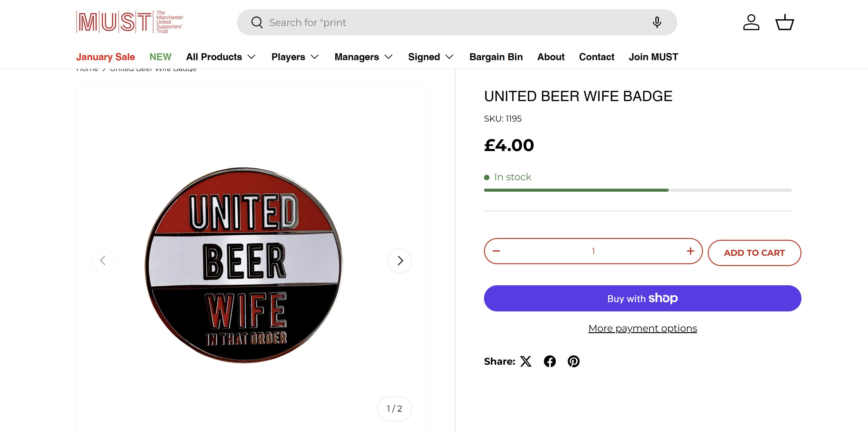Decrease quantity with minus button

496,251
